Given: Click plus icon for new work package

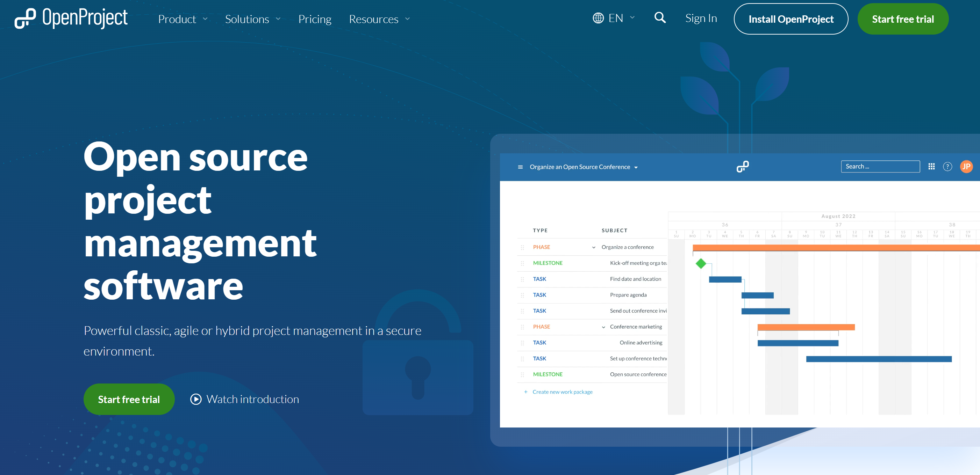Looking at the screenshot, I should click(x=525, y=392).
